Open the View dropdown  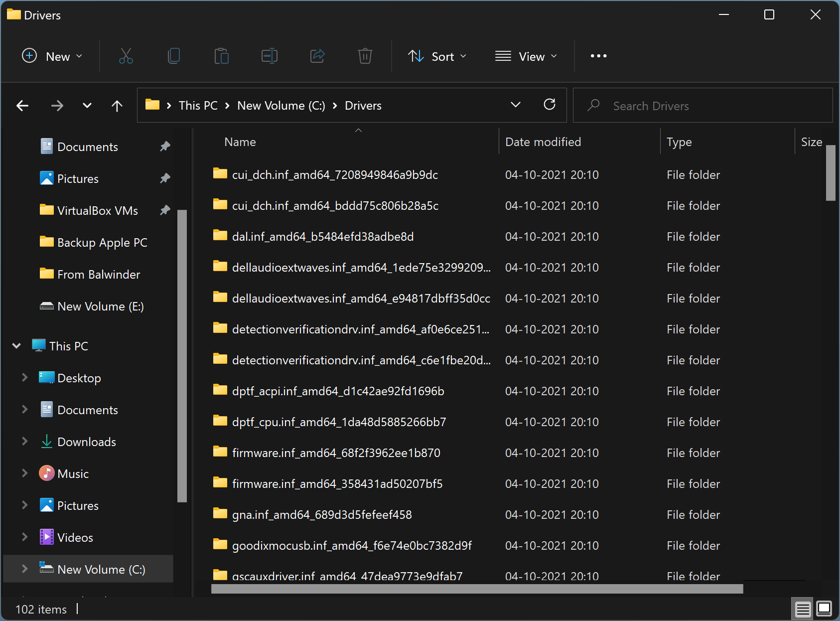coord(526,56)
